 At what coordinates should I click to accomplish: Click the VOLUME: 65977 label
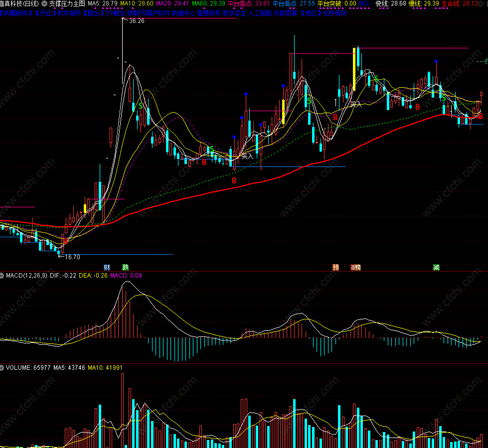pyautogui.click(x=28, y=367)
